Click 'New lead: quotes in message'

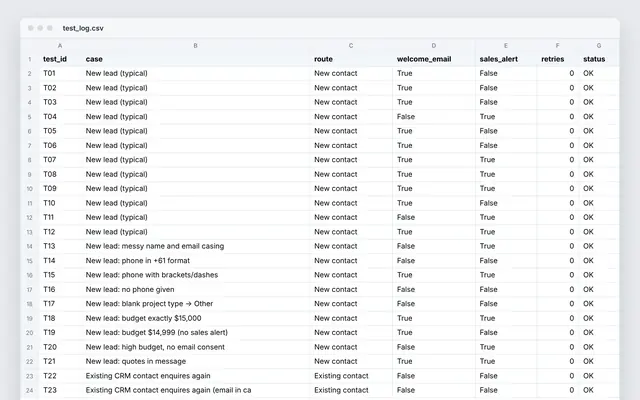click(x=136, y=361)
